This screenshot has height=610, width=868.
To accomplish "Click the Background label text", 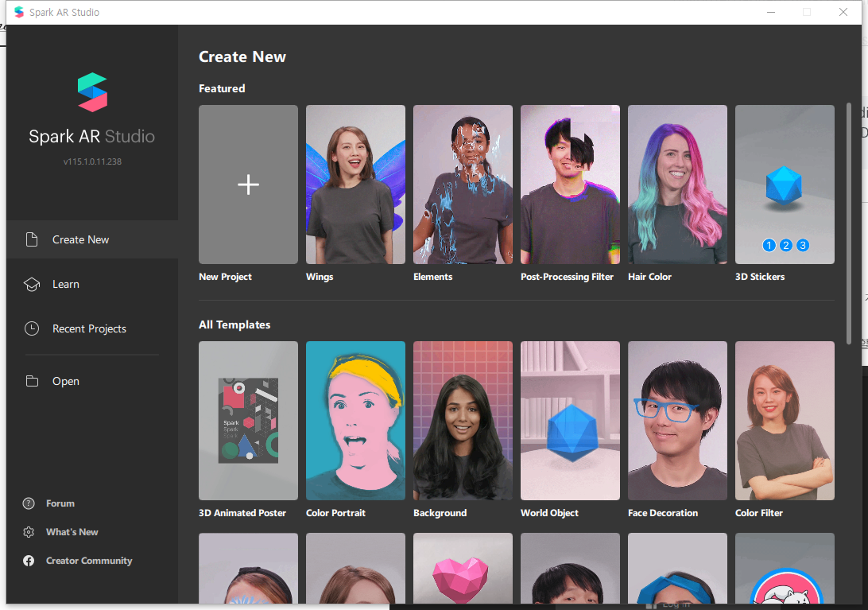I will pos(440,513).
